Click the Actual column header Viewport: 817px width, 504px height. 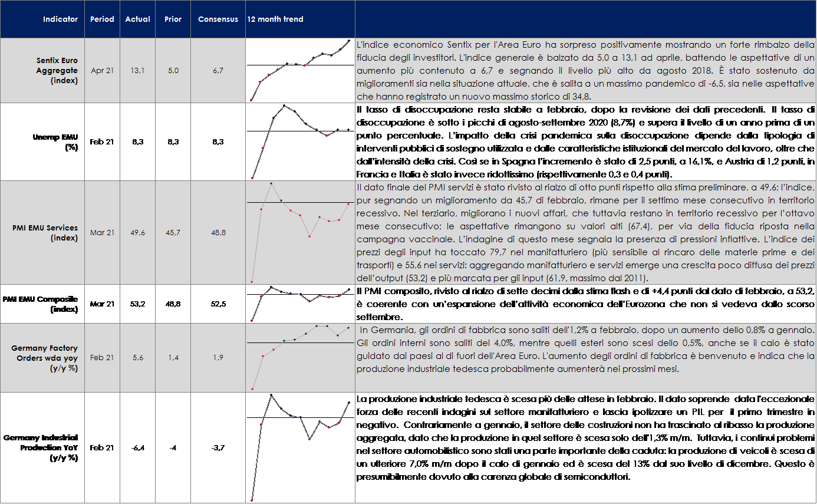137,19
